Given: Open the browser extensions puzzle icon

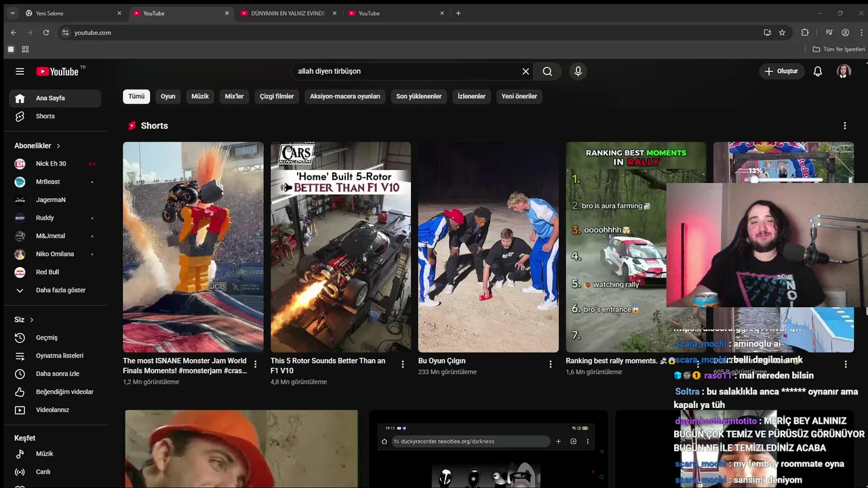Looking at the screenshot, I should pos(805,33).
